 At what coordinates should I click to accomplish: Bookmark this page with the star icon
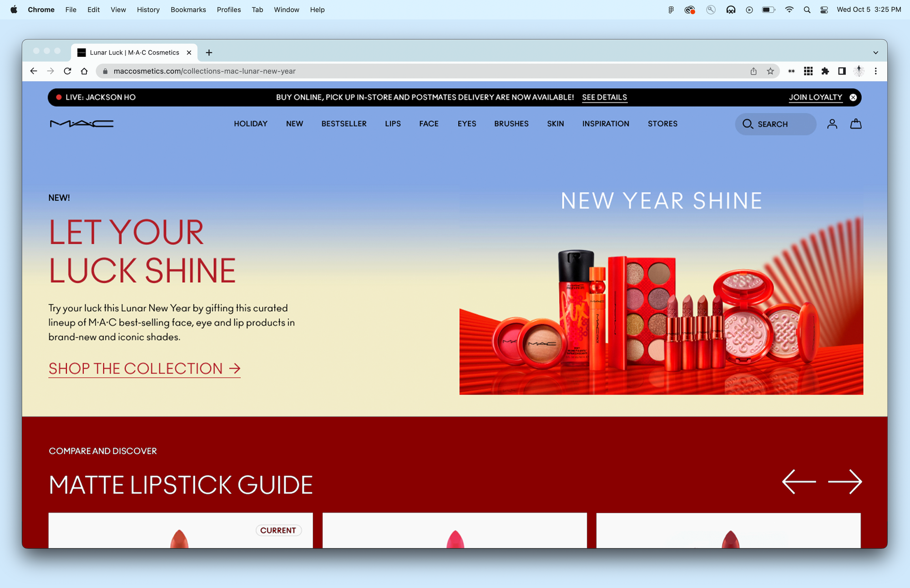[x=770, y=71]
